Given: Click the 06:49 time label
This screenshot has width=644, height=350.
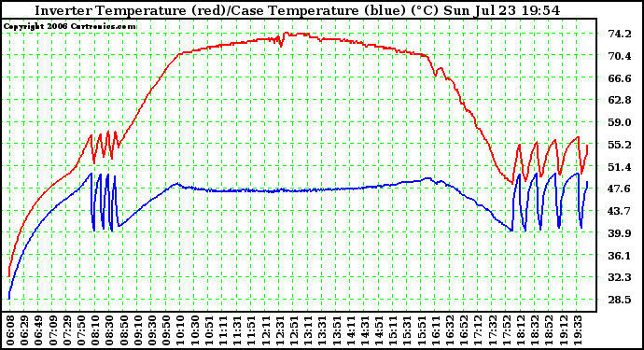Looking at the screenshot, I should [x=38, y=330].
